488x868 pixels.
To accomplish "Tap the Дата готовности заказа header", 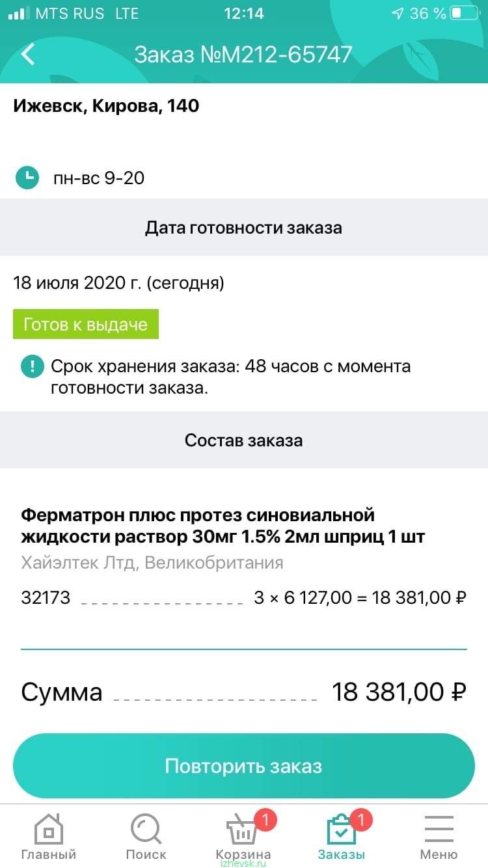I will 243,228.
